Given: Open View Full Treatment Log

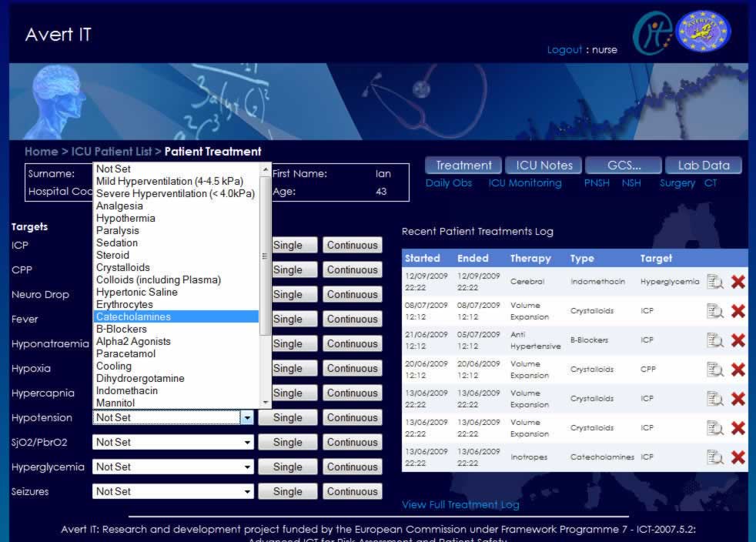Looking at the screenshot, I should 460,505.
